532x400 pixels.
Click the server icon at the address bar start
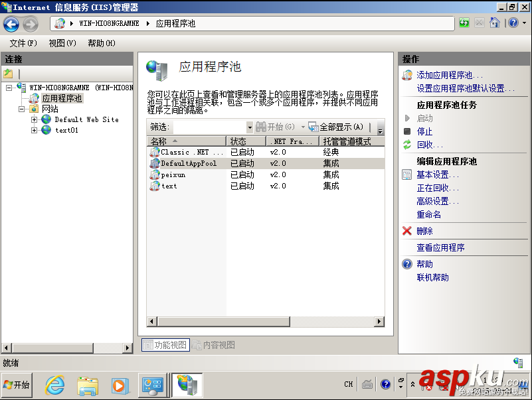(60, 23)
